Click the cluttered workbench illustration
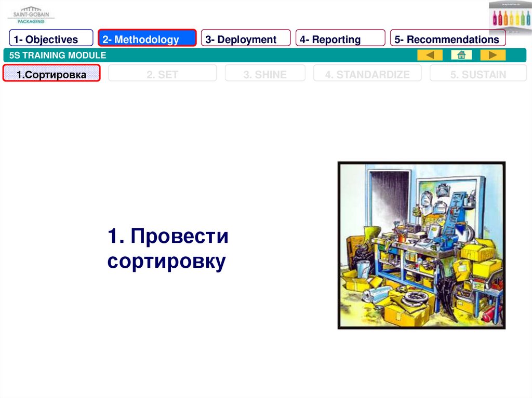532x398 pixels. (421, 245)
